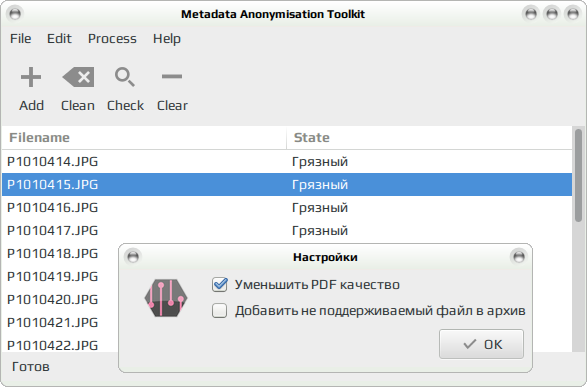Screen dimensions: 587x387
Task: Uncheck Уменьшить PDF качество checkbox
Action: click(x=219, y=285)
